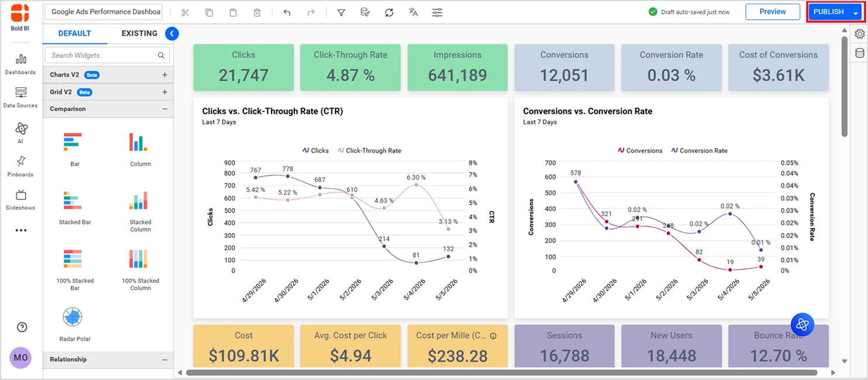Switch to the EXISTING widgets tab
868x380 pixels.
139,33
